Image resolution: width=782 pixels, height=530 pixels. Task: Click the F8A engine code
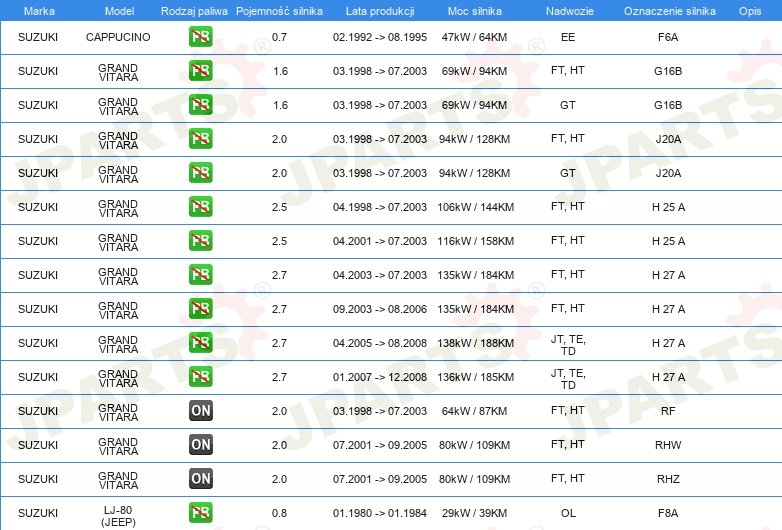point(668,513)
